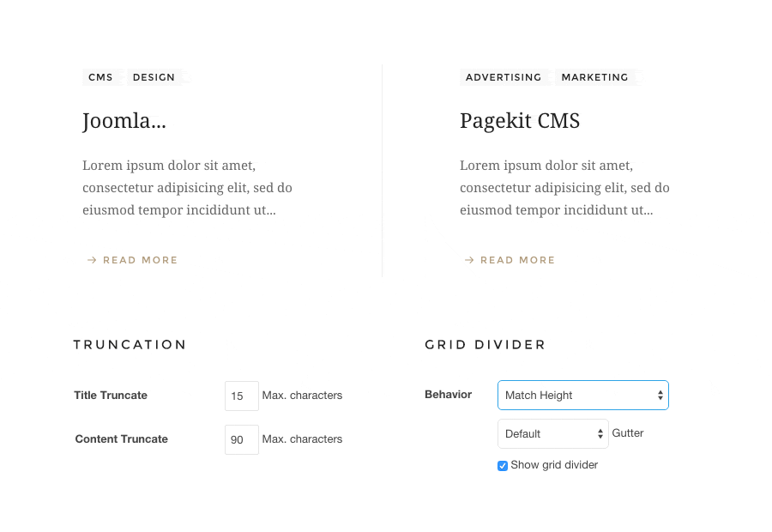Click the arrow icon beside Pagekit's READ MORE
This screenshot has height=532, width=772.
[469, 260]
